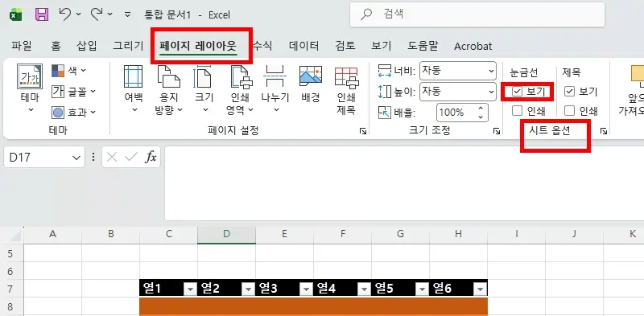Click the 인쇄 제목 print titles button
This screenshot has height=316, width=644.
[346, 90]
